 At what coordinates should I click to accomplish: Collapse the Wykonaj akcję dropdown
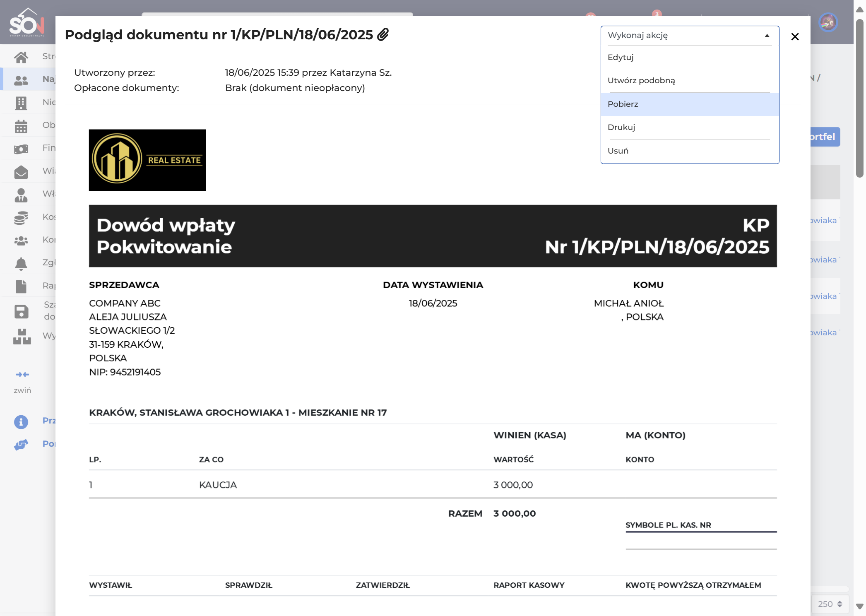click(690, 36)
